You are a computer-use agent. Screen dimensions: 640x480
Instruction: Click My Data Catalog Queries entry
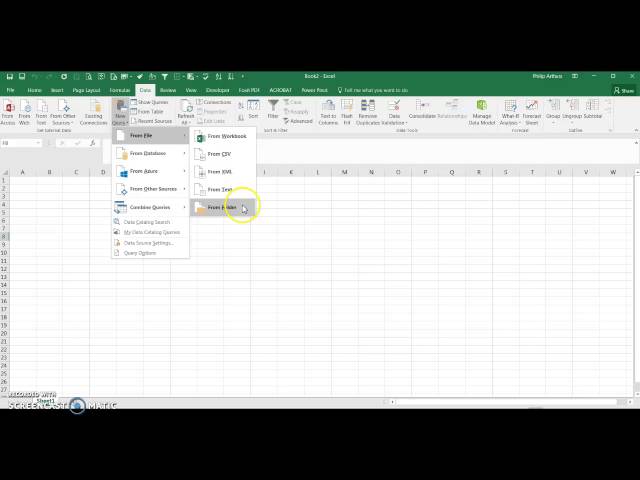tap(152, 232)
